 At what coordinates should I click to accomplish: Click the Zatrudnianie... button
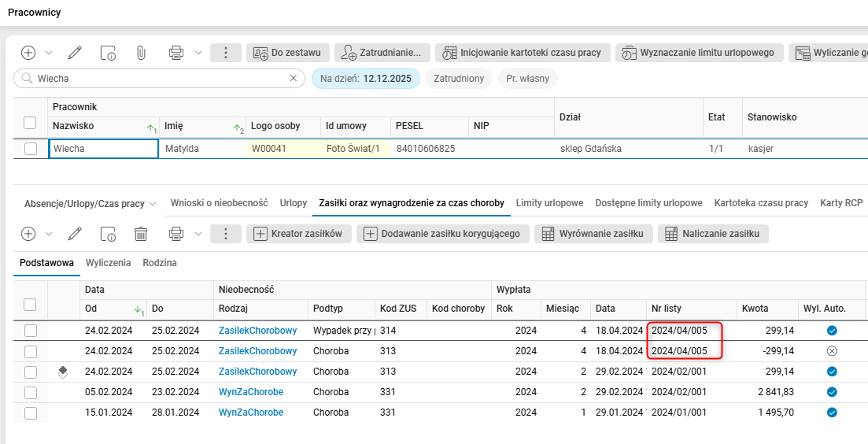point(382,53)
